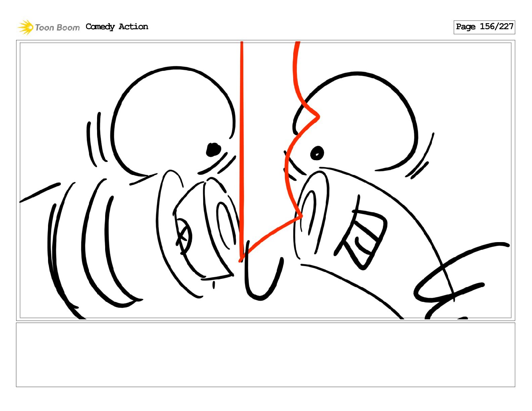Click the storyboard panel drawing

coord(265,180)
